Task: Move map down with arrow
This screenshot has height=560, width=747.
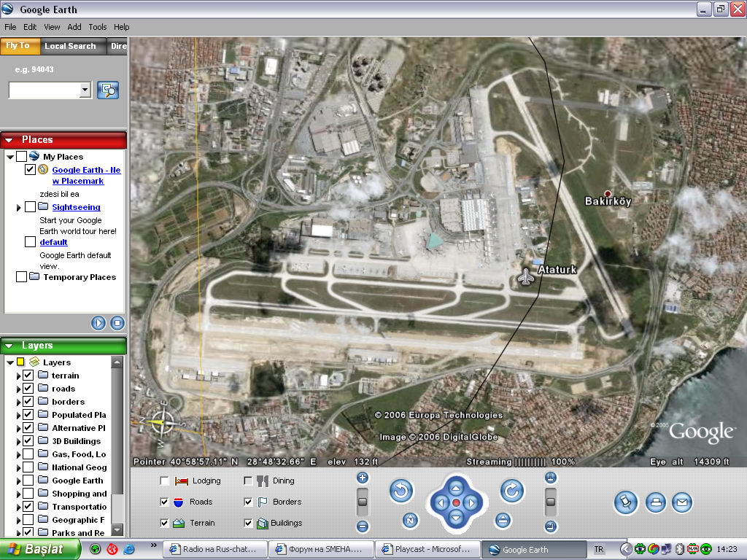Action: click(x=456, y=518)
